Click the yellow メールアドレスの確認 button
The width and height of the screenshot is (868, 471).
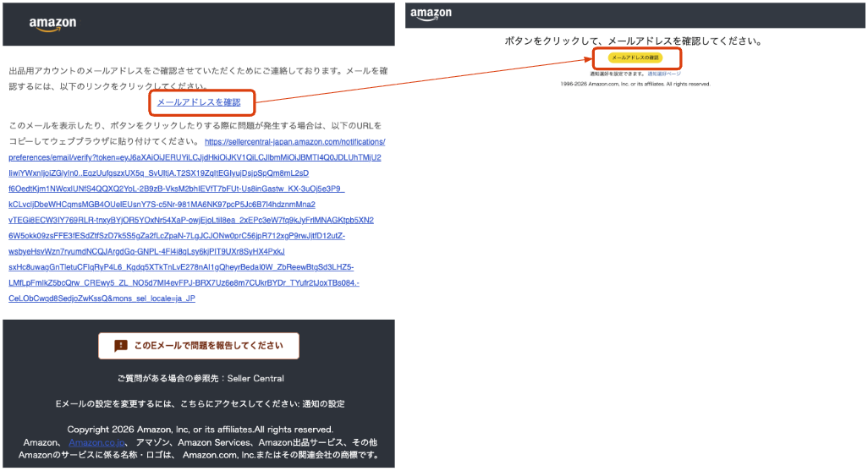tap(635, 58)
